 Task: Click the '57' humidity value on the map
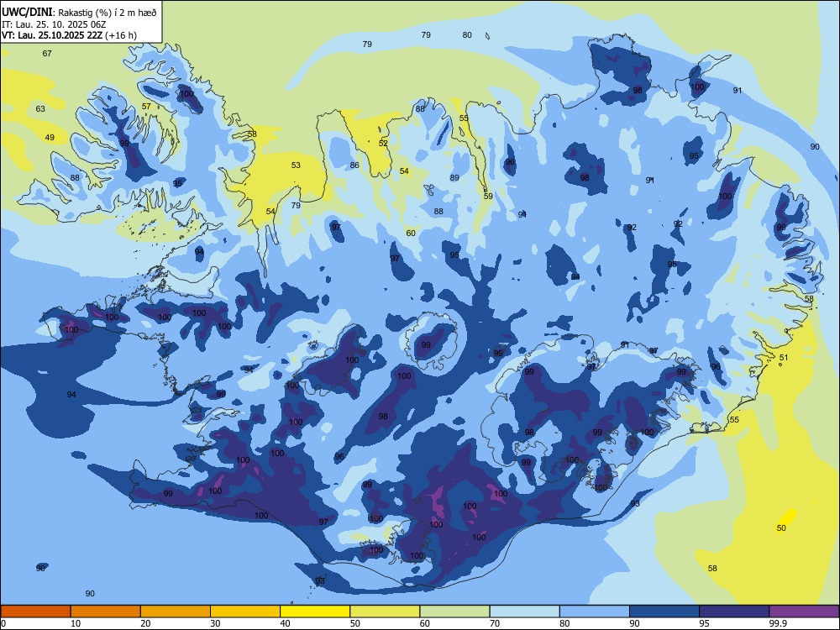click(x=146, y=106)
